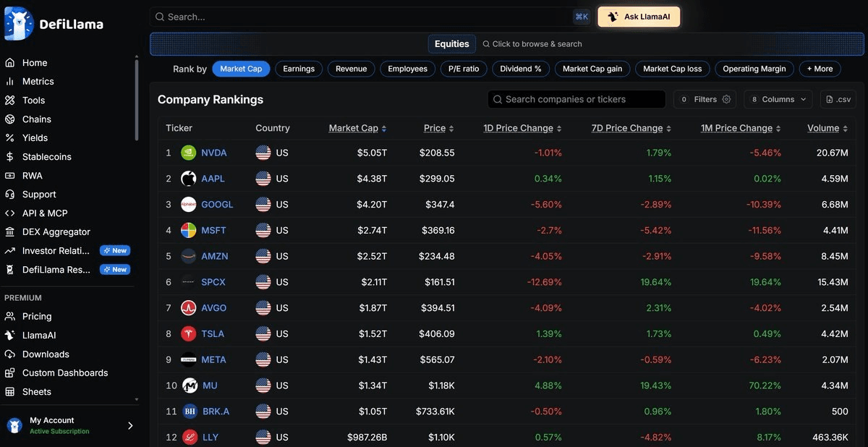This screenshot has height=447, width=868.
Task: Focus the Search companies or tickers field
Action: tap(576, 99)
